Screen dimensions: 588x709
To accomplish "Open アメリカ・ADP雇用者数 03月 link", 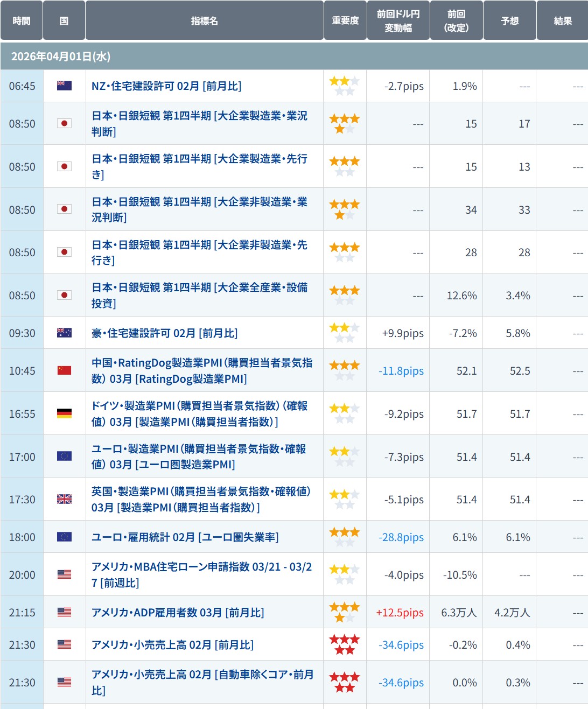I will 178,613.
